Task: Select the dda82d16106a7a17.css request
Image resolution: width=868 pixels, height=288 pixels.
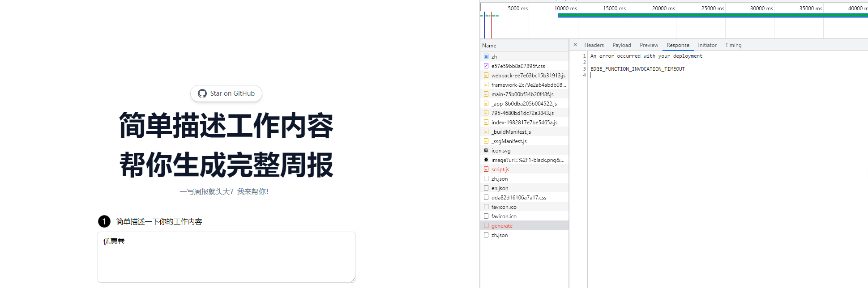Action: click(x=524, y=198)
